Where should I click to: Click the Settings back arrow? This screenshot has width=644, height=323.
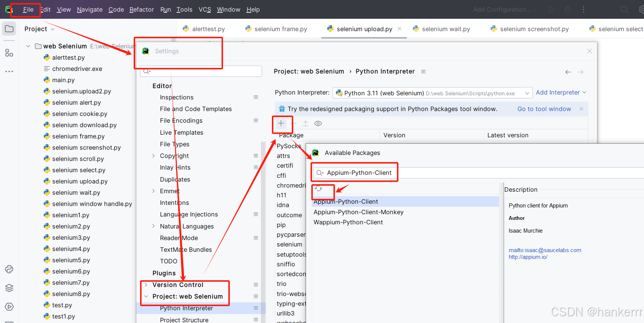pos(568,72)
